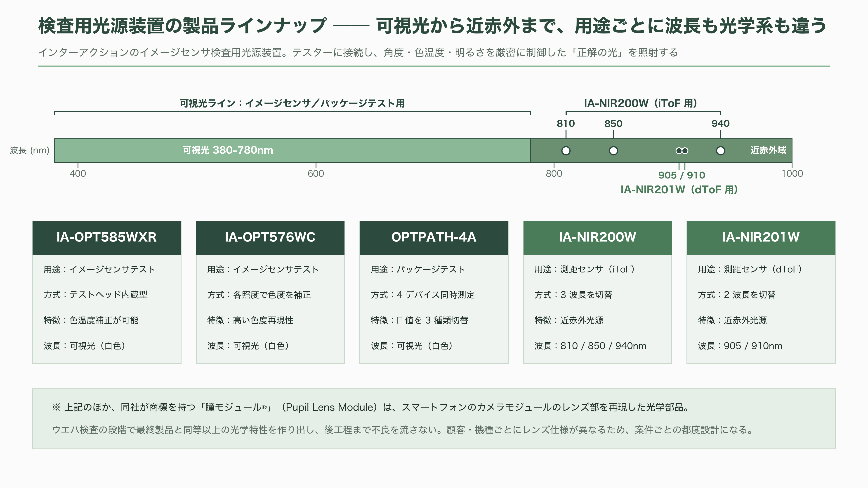Click the footnote line starting ウエハ検査の段階で
Screen dimensions: 868x488
coord(403,430)
